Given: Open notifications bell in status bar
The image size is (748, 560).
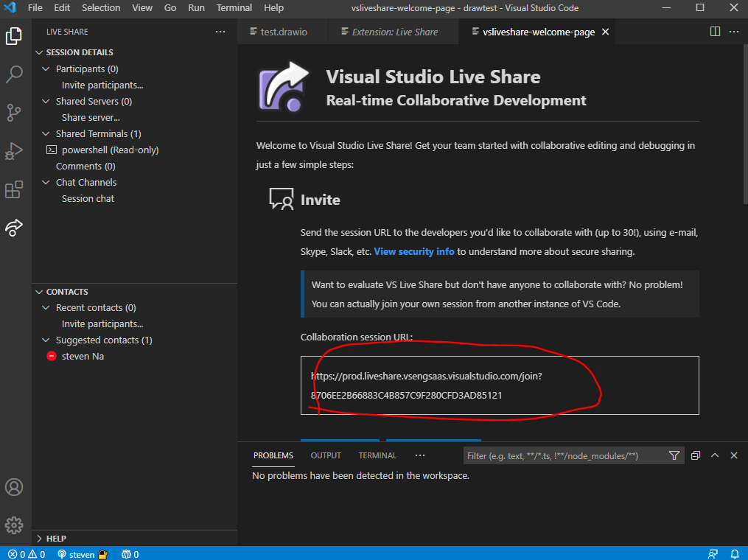Looking at the screenshot, I should click(735, 554).
